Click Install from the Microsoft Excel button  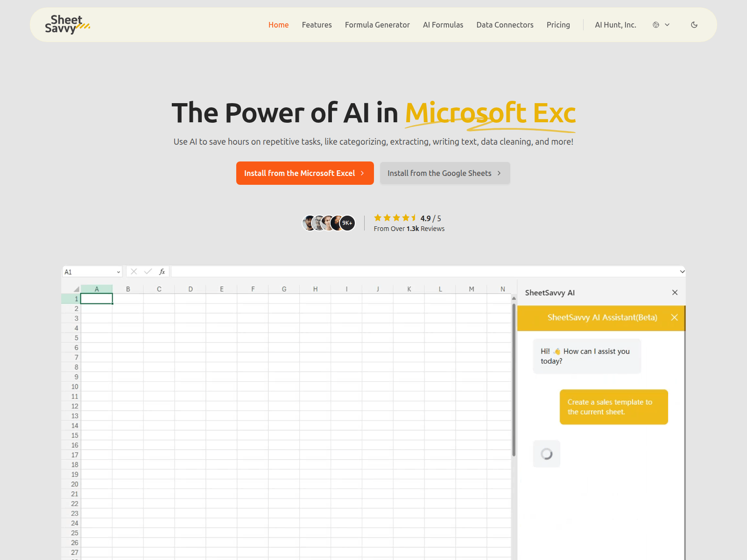tap(304, 173)
